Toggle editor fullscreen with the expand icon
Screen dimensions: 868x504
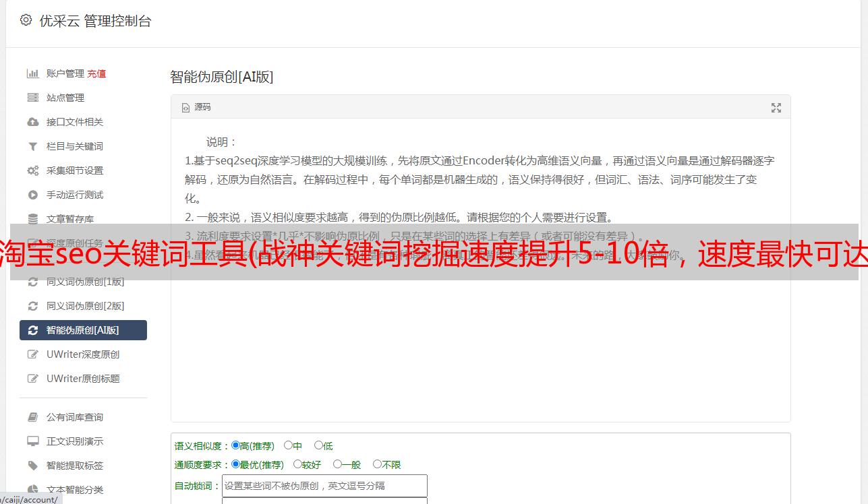tap(776, 108)
